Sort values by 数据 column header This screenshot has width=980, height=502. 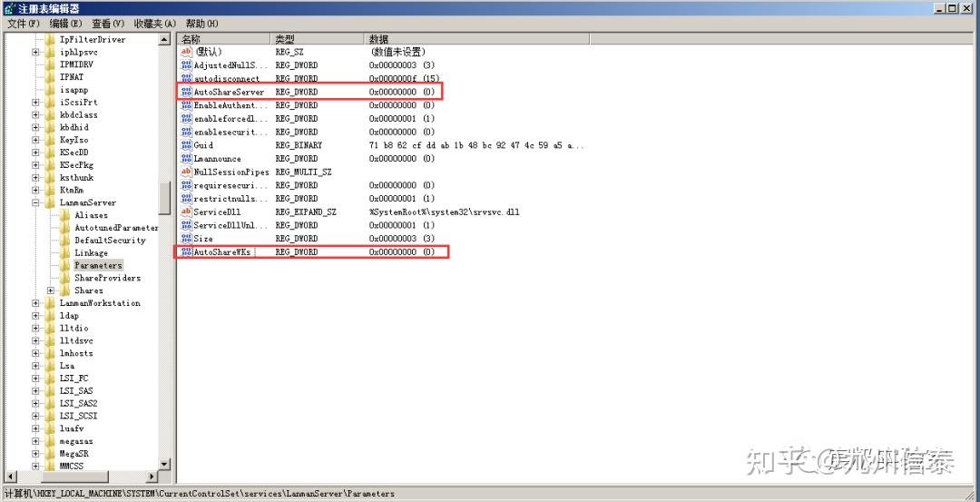coord(477,39)
